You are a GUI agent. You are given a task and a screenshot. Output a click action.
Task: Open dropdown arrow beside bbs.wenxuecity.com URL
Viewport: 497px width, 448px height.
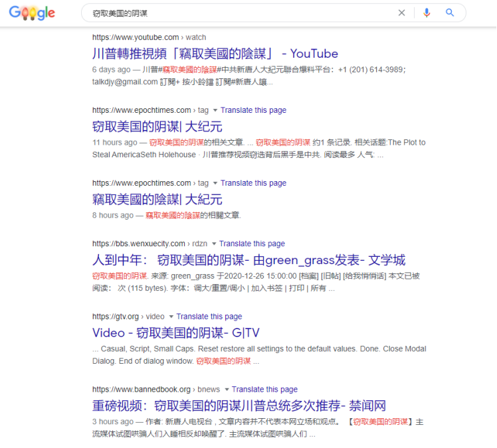pyautogui.click(x=214, y=244)
